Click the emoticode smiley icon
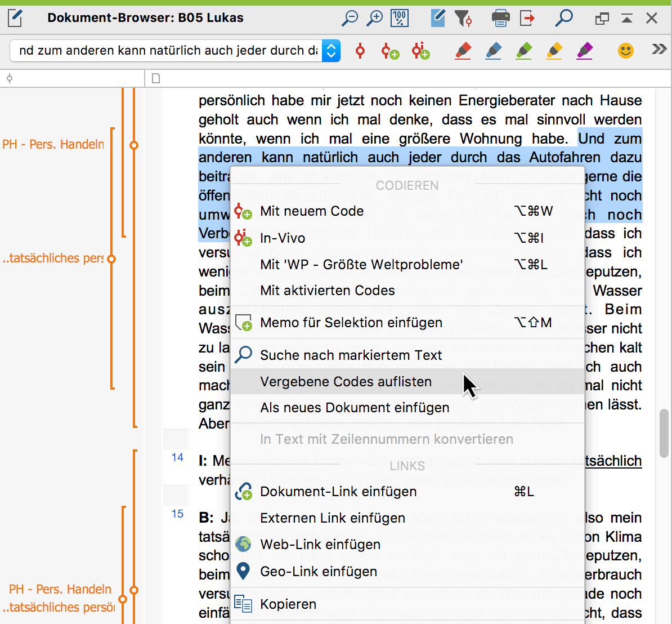The image size is (672, 624). coord(626,51)
